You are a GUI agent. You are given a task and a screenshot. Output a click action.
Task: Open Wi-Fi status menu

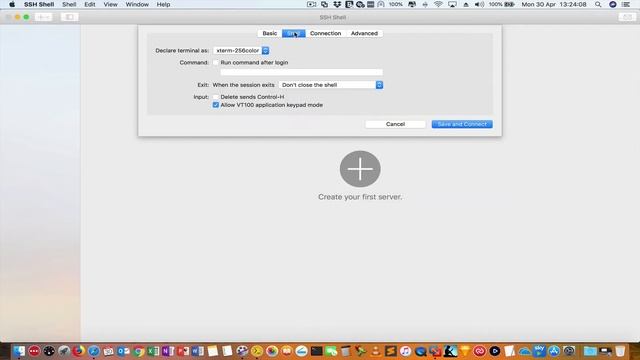coord(438,4)
